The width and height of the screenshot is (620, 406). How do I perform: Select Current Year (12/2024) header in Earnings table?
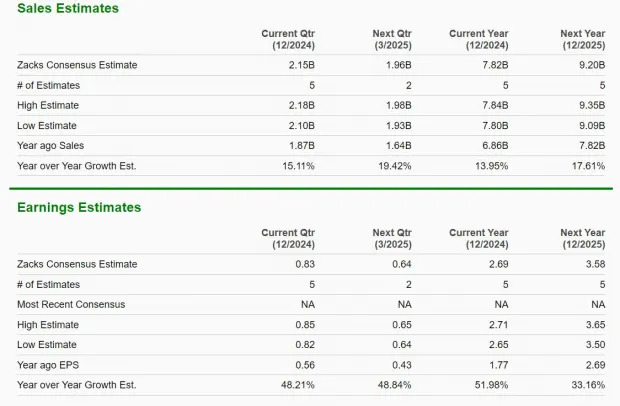(478, 239)
